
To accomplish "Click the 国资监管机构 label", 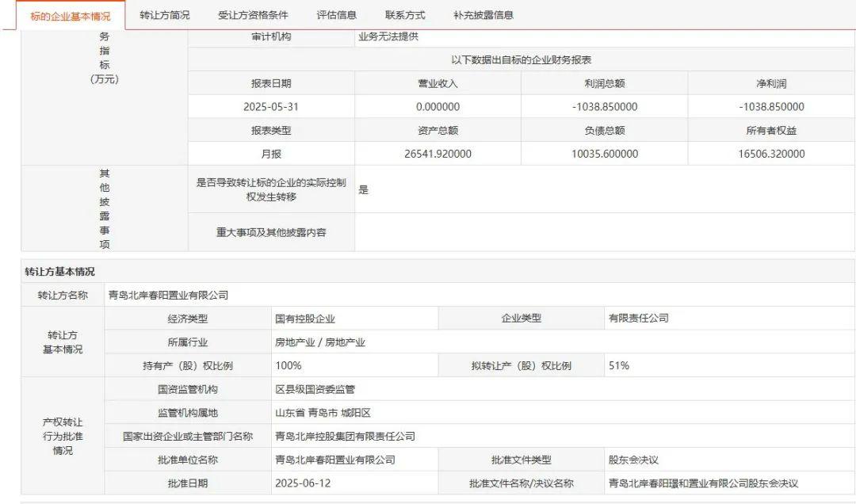I will 188,389.
